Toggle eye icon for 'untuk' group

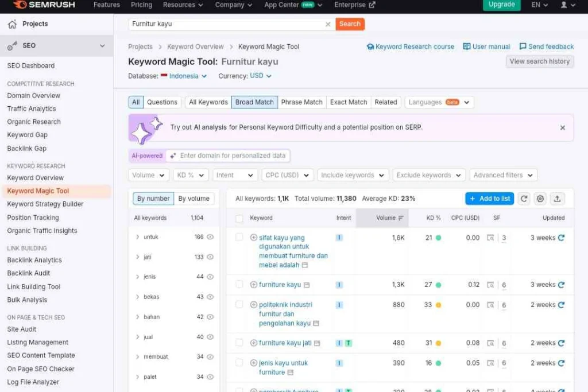(x=210, y=237)
